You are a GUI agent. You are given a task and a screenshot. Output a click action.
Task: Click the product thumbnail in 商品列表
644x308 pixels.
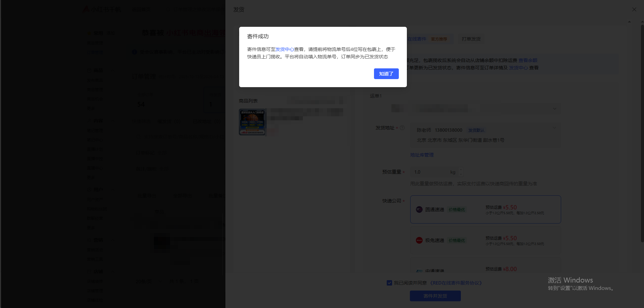pos(252,122)
